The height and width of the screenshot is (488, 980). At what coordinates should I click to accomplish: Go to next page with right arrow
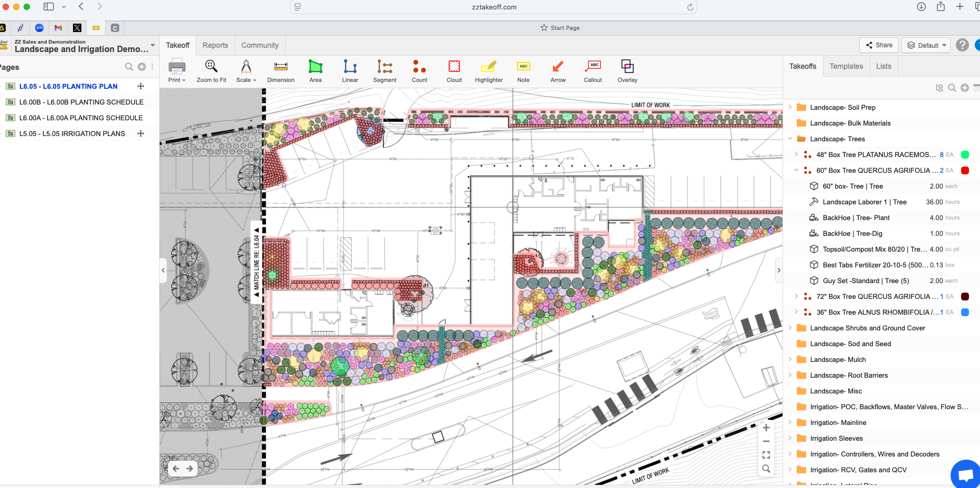(x=190, y=469)
